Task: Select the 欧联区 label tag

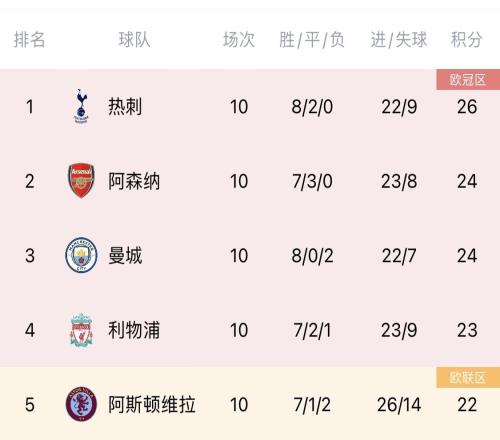Action: 468,378
